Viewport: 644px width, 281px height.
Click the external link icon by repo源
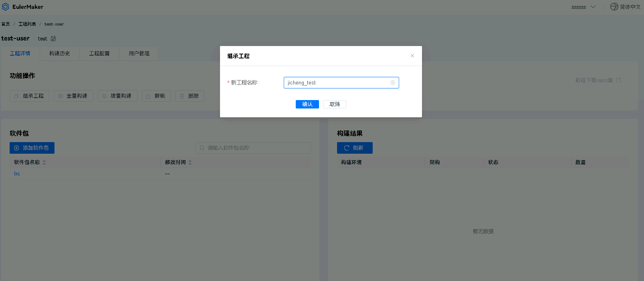coord(618,80)
